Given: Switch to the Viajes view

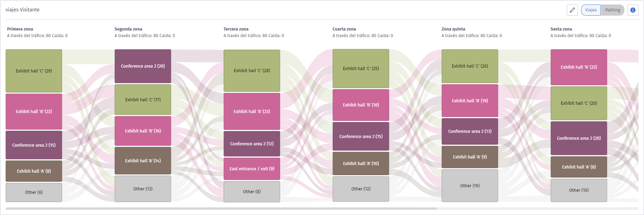Looking at the screenshot, I should point(591,10).
